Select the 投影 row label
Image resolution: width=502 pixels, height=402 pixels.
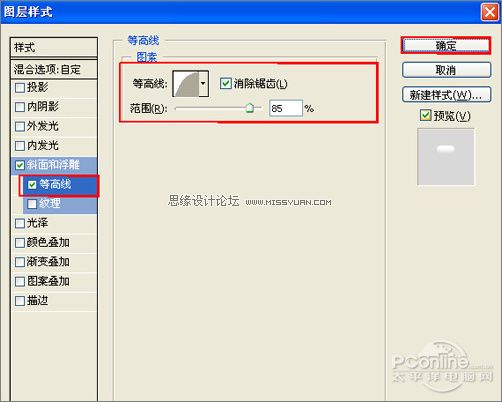pos(37,87)
